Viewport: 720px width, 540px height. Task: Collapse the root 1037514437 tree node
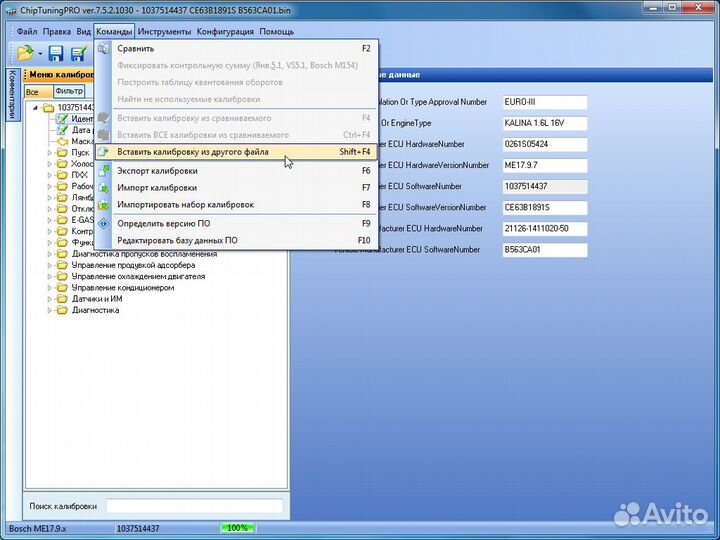pyautogui.click(x=35, y=107)
